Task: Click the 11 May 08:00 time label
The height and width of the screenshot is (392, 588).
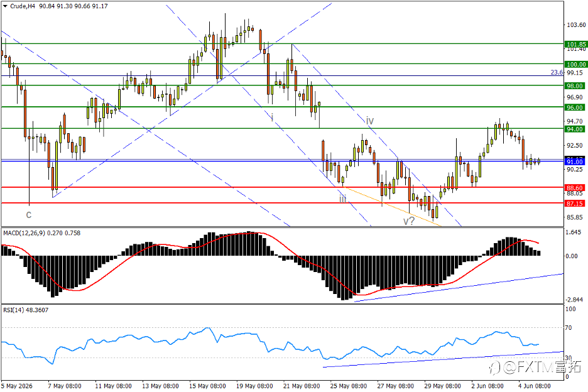Action: coord(113,386)
